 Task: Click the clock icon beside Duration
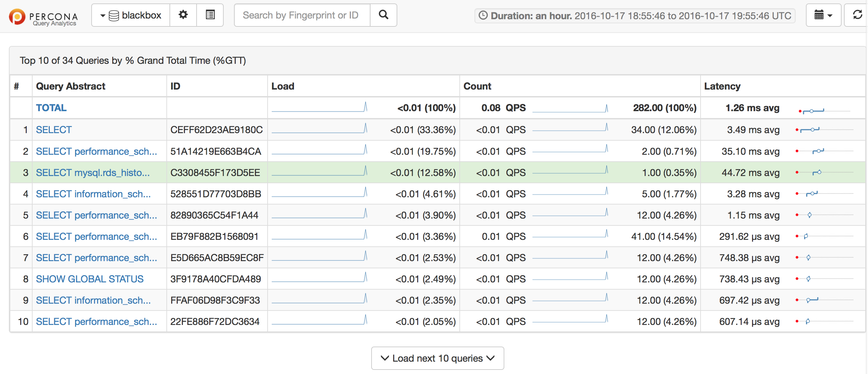(x=483, y=15)
